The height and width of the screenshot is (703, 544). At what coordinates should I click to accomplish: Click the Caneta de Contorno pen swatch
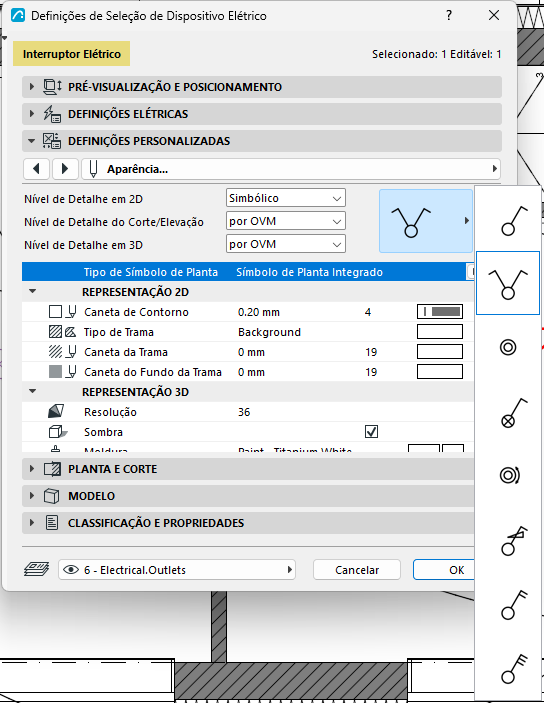pyautogui.click(x=440, y=312)
